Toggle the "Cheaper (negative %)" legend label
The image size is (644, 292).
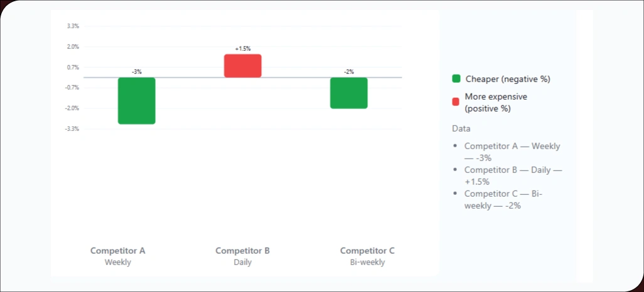click(x=508, y=79)
